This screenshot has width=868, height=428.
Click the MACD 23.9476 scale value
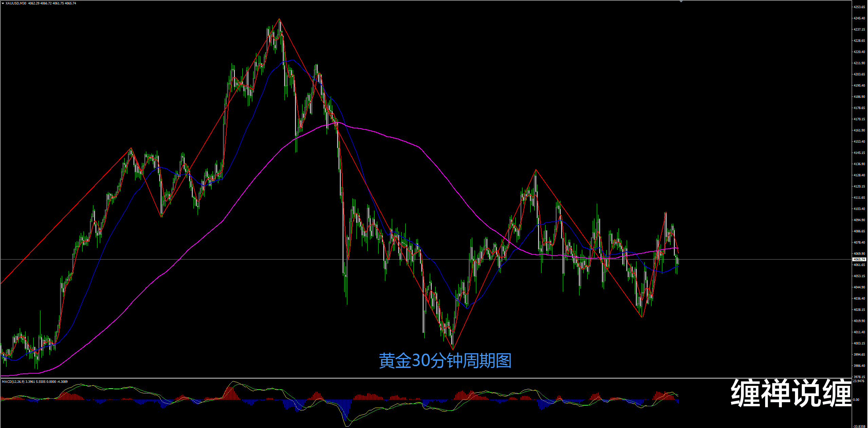pyautogui.click(x=858, y=381)
